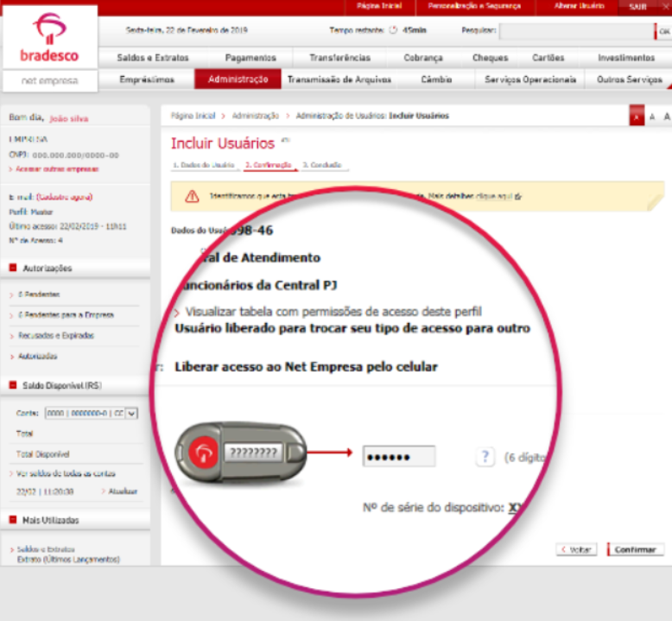
Task: Click the search OK button
Action: [x=664, y=31]
